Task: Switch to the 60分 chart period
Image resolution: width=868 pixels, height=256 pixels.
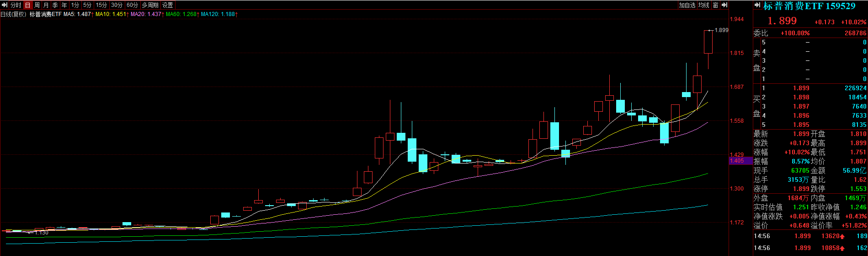Action: [132, 5]
